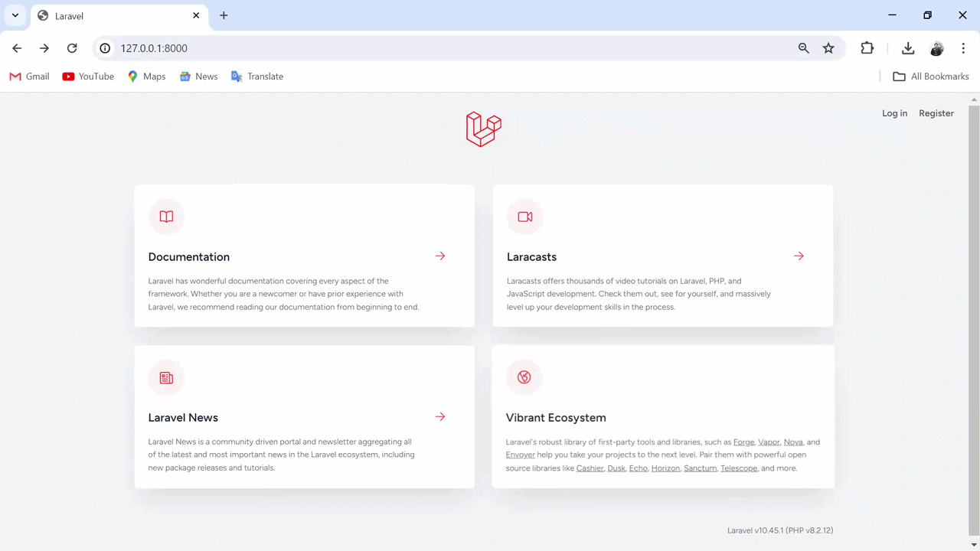Minimize the Chrome window
This screenshot has width=980, height=551.
coord(893,15)
